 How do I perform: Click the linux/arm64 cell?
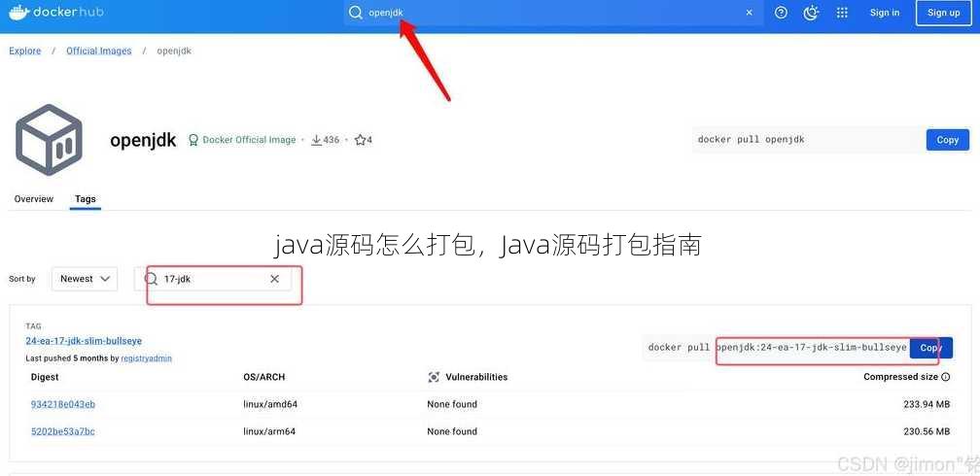point(269,431)
